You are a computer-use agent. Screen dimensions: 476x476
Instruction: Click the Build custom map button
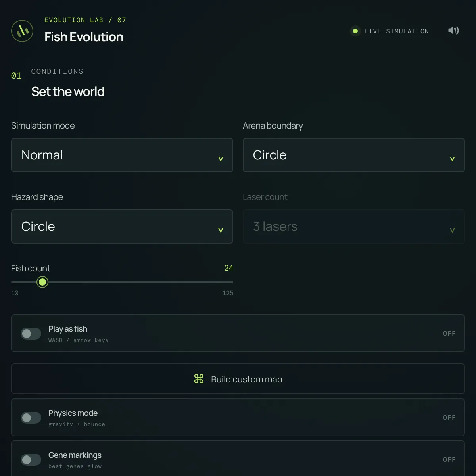click(238, 379)
